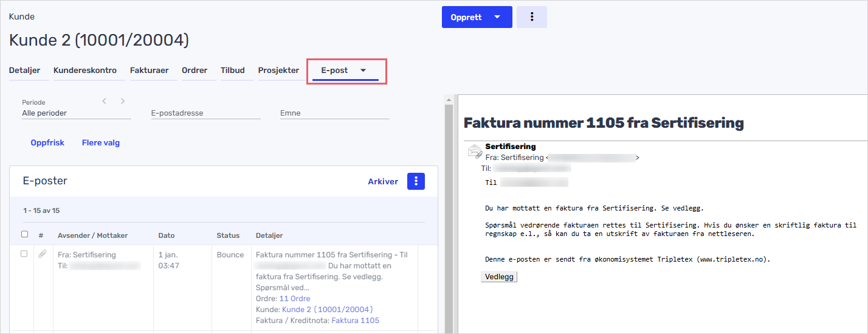Switch to the Prosjekter tab
Screen dimensions: 868x334
[x=278, y=70]
